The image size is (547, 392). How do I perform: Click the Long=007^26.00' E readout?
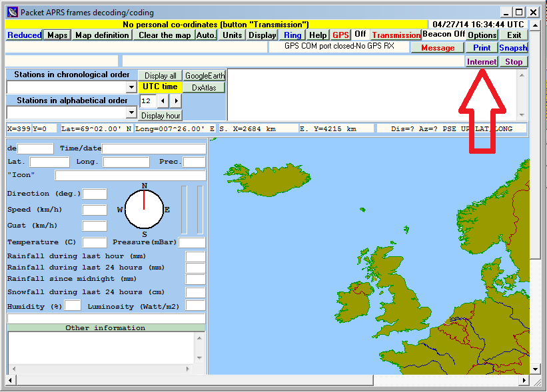(x=175, y=129)
